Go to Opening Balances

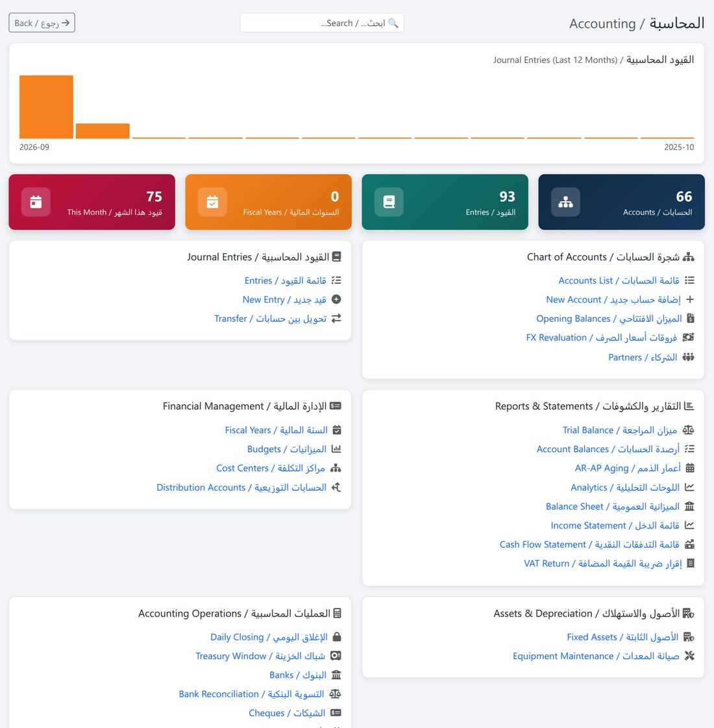tap(609, 318)
